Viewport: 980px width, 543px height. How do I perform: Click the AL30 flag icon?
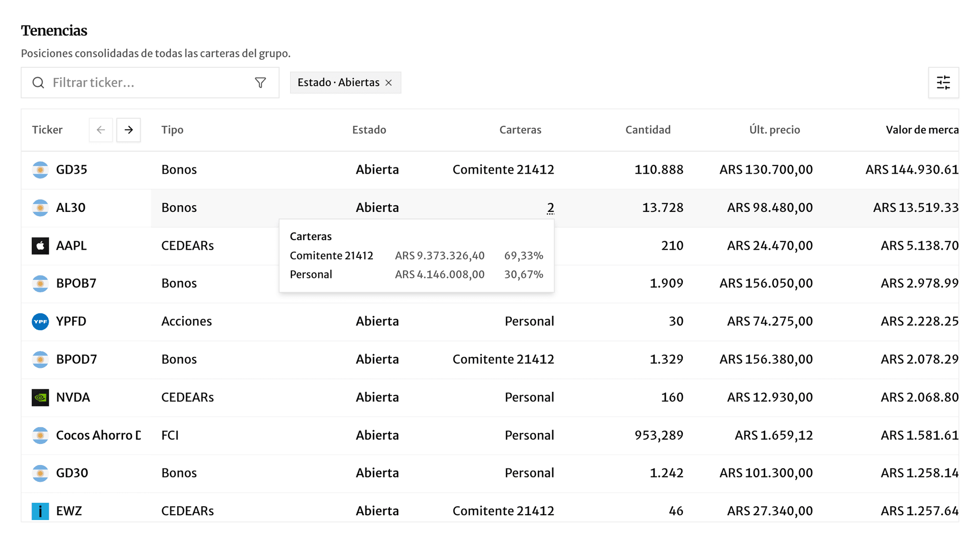40,208
